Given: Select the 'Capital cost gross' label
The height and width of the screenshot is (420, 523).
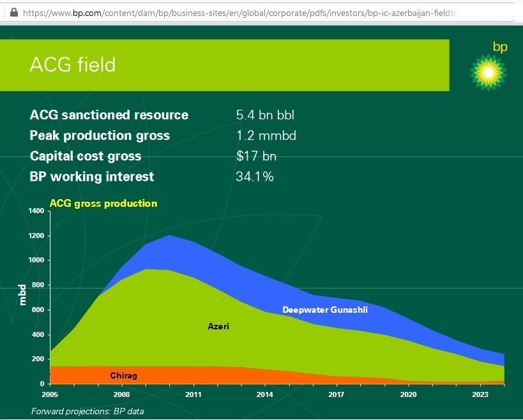Looking at the screenshot, I should click(86, 156).
